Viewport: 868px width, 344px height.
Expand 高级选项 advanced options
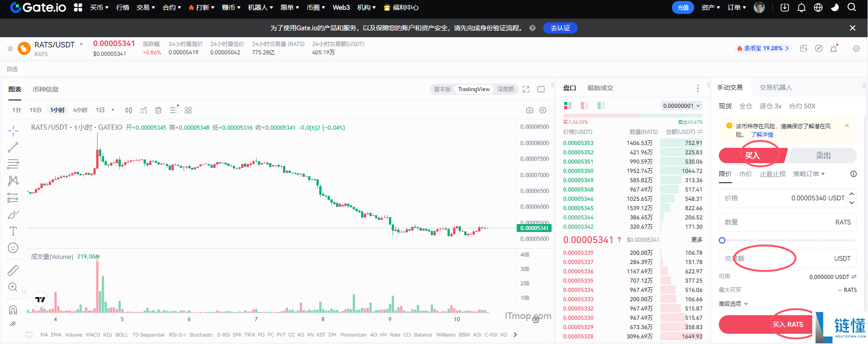[733, 304]
